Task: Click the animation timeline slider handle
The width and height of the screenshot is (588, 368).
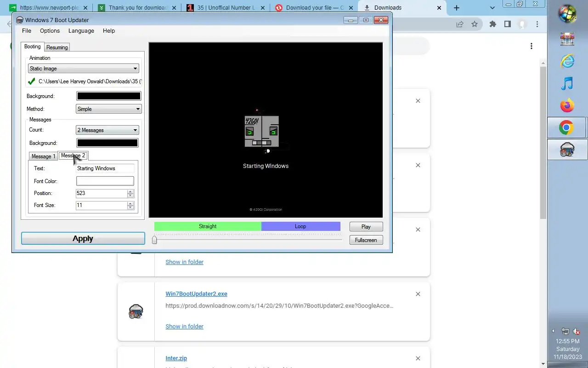Action: click(154, 239)
